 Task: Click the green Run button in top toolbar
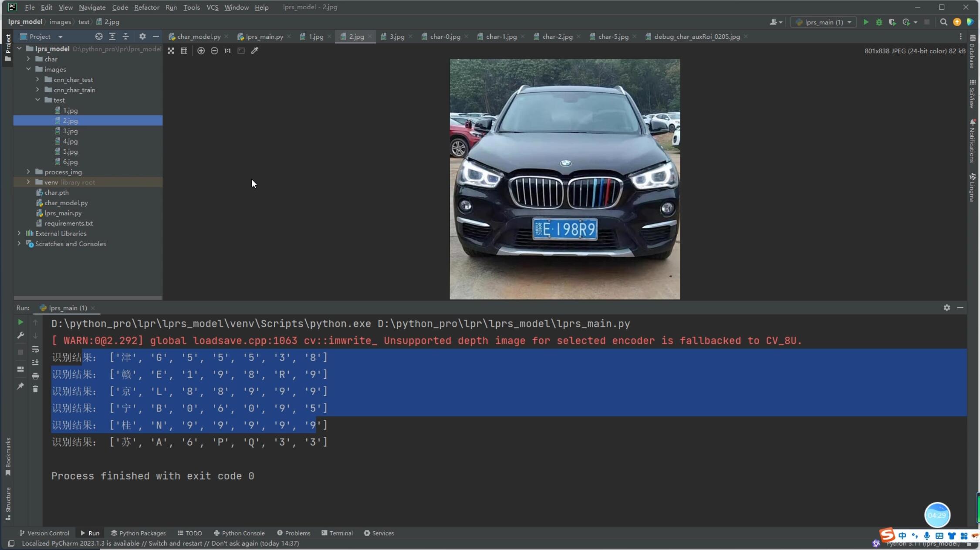866,22
